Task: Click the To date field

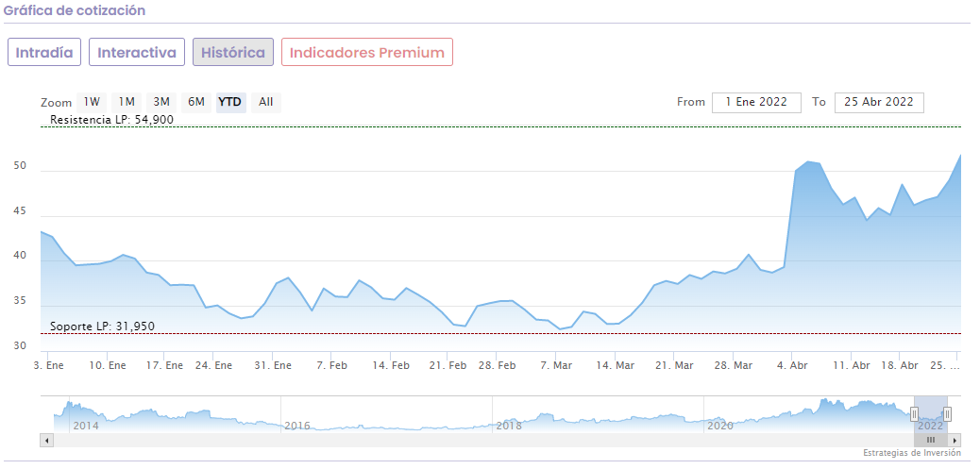Action: pyautogui.click(x=879, y=102)
